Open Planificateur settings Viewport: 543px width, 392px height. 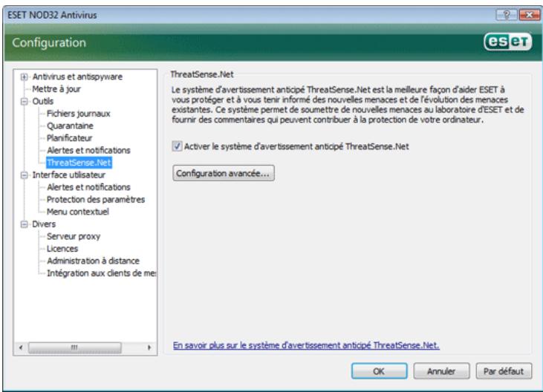click(69, 138)
